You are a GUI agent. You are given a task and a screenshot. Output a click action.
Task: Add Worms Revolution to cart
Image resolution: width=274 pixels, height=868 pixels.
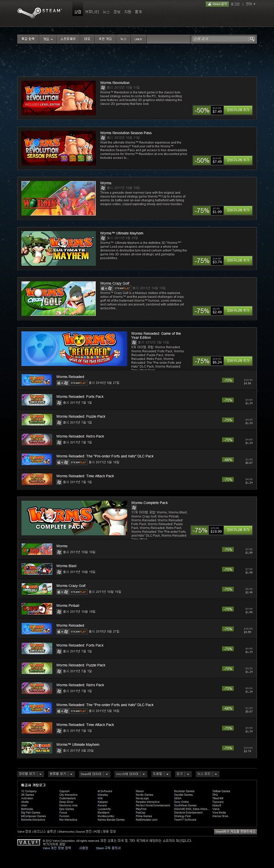coord(238,110)
